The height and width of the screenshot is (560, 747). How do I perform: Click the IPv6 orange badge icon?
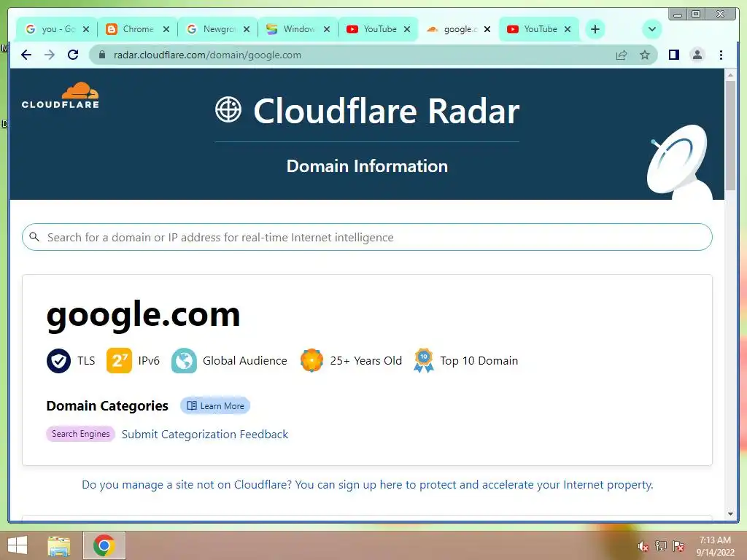point(119,361)
